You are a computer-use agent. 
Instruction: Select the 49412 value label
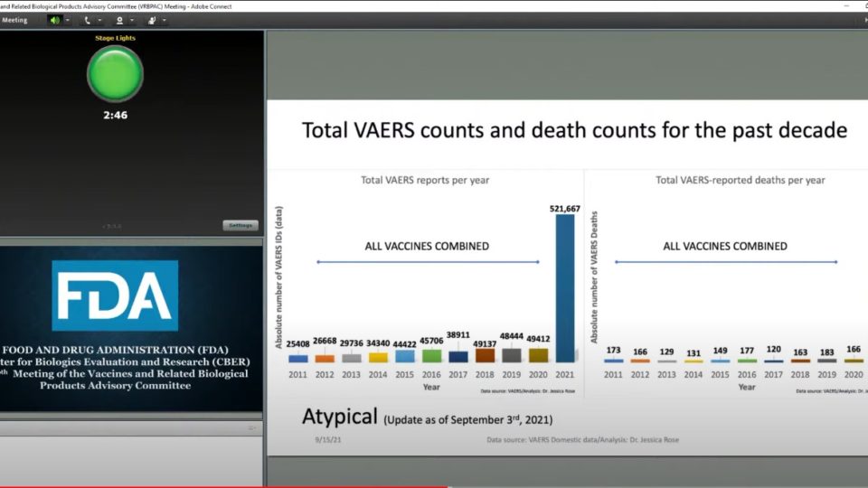point(538,339)
